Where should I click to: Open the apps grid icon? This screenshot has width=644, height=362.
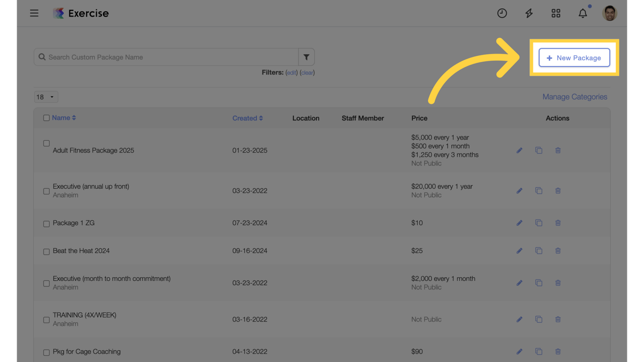tap(556, 13)
